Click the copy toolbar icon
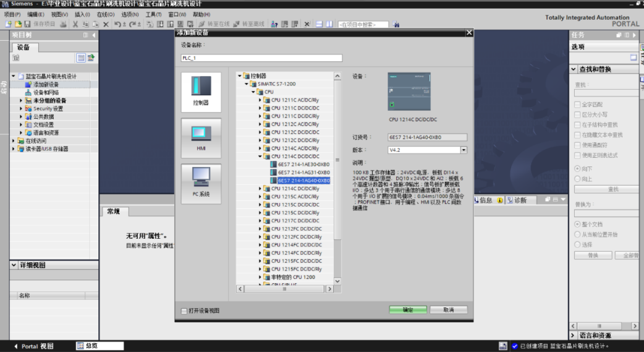644x352 pixels. [x=85, y=24]
